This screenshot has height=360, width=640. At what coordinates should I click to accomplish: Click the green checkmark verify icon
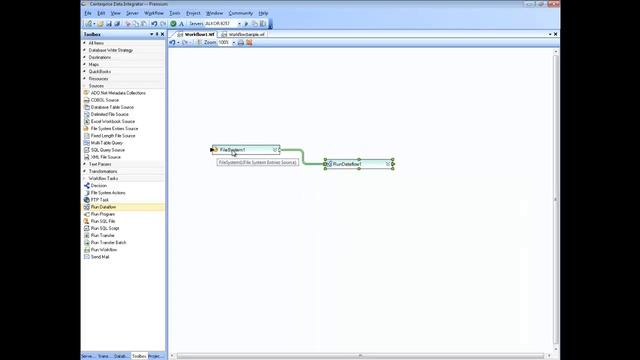coord(173,24)
